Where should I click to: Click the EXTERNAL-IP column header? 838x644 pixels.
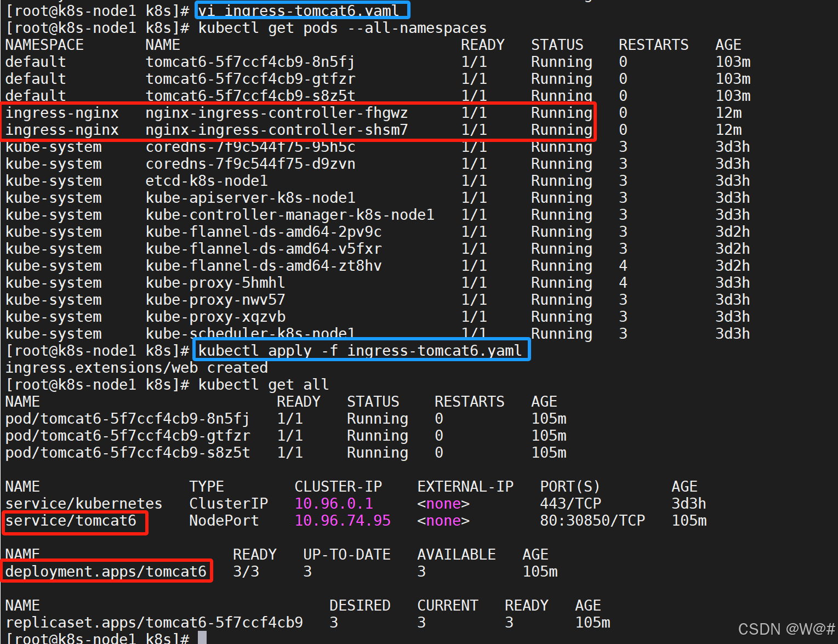click(x=465, y=487)
